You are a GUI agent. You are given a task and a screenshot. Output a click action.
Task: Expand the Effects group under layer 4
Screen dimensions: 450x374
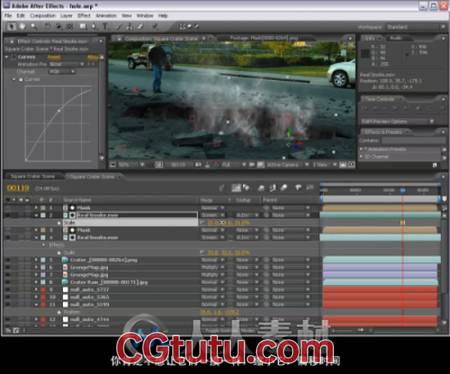43,245
